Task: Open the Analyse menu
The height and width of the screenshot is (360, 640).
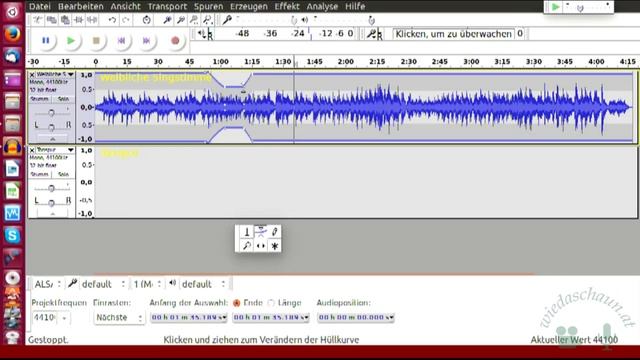Action: (x=322, y=6)
